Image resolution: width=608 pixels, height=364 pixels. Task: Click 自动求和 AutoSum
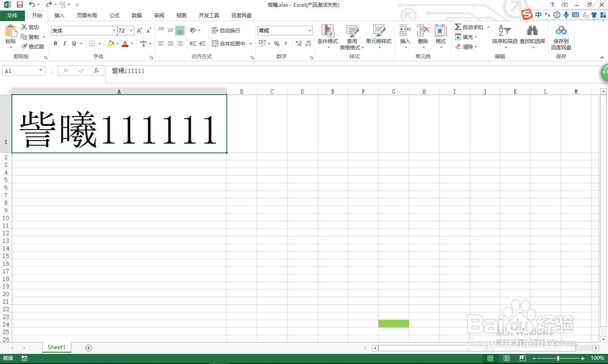[x=469, y=27]
